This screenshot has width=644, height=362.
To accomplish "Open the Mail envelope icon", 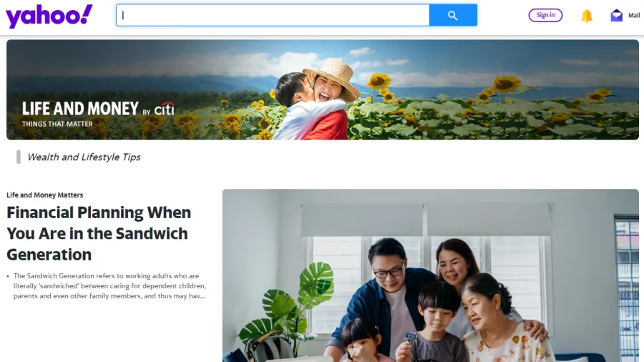I will coord(617,15).
